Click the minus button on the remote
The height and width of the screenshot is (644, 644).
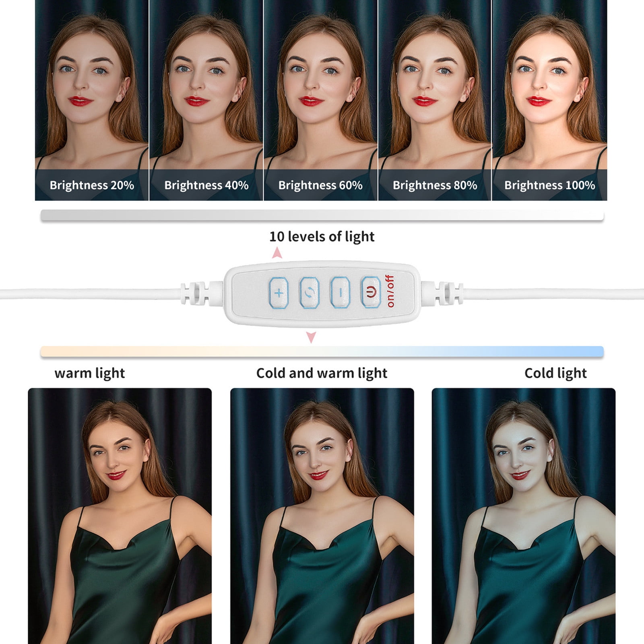(341, 293)
